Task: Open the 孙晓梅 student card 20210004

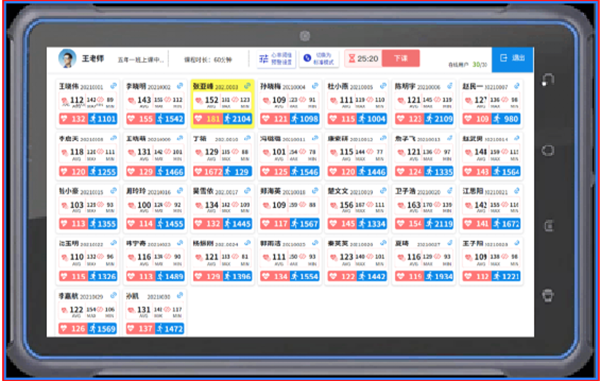Action: click(x=290, y=103)
